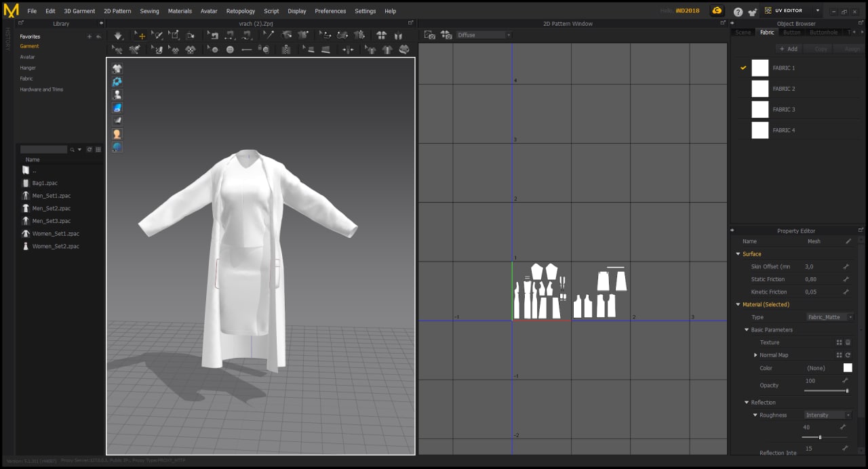Switch to the Scene tab
868x469 pixels.
[743, 33]
